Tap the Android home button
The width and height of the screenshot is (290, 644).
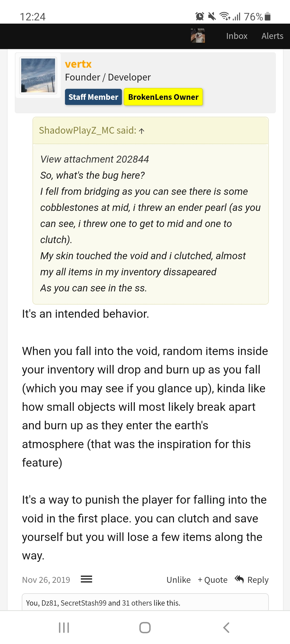click(x=145, y=628)
